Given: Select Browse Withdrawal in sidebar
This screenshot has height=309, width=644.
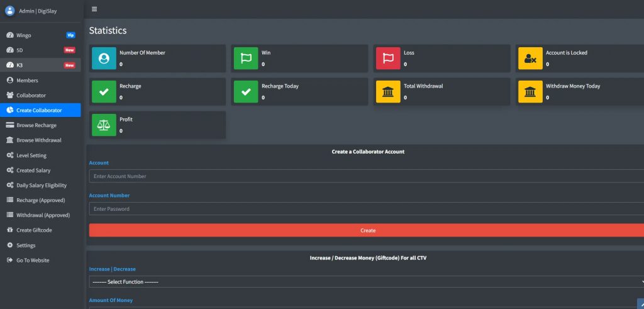Looking at the screenshot, I should [38, 140].
